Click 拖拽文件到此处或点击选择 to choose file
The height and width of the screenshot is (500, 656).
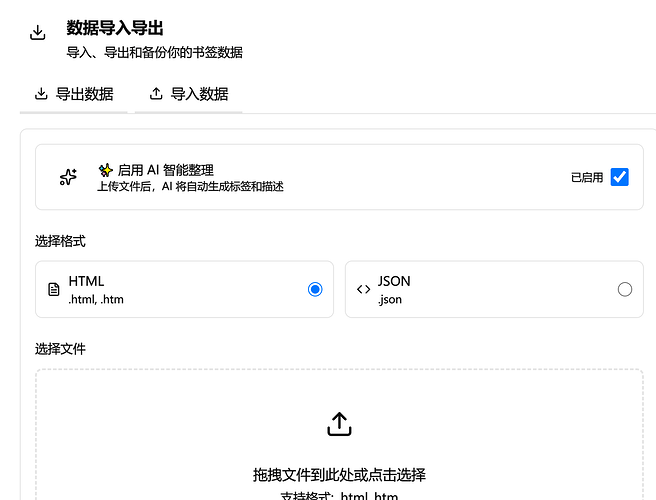(339, 475)
